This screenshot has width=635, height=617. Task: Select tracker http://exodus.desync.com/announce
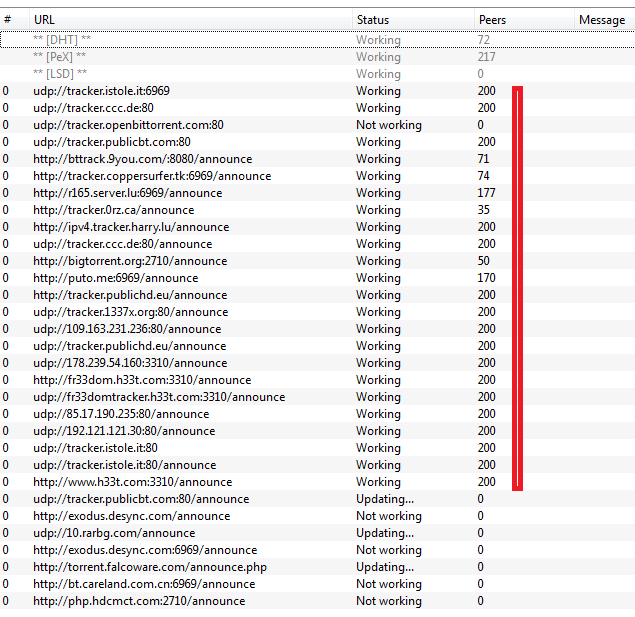(x=318, y=516)
